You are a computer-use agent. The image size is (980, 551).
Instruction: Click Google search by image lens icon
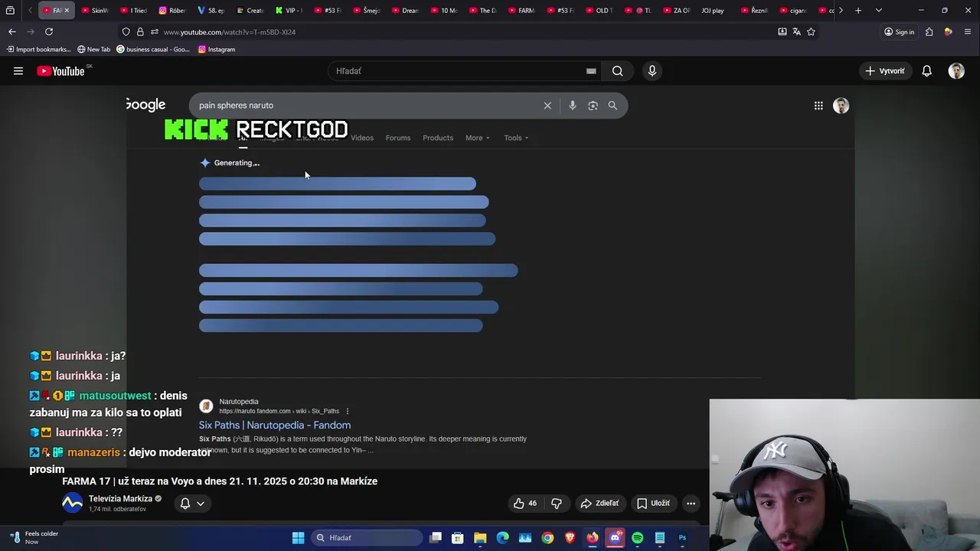coord(593,106)
